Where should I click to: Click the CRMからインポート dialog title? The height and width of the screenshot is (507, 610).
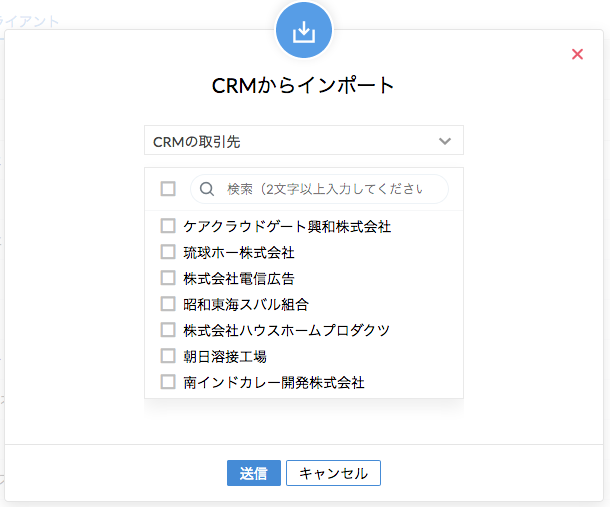304,85
